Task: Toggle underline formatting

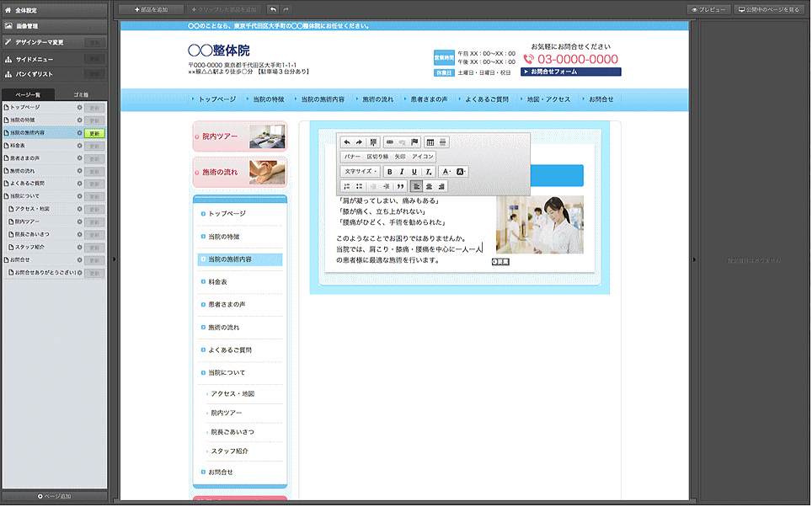Action: pyautogui.click(x=414, y=172)
